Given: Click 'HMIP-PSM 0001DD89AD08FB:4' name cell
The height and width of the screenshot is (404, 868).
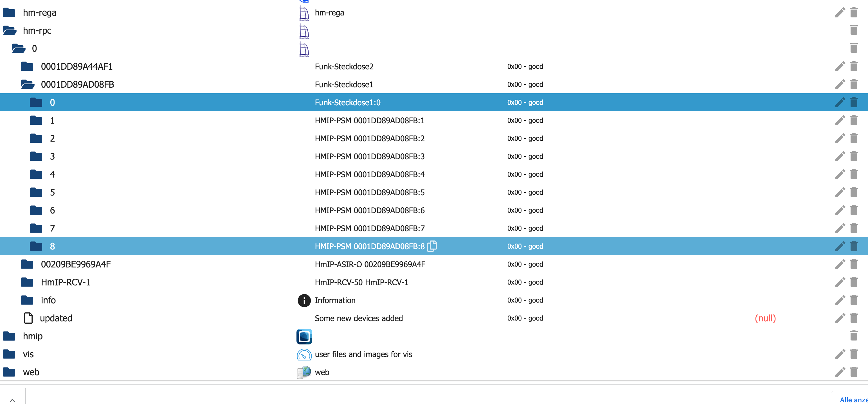Looking at the screenshot, I should click(x=370, y=174).
